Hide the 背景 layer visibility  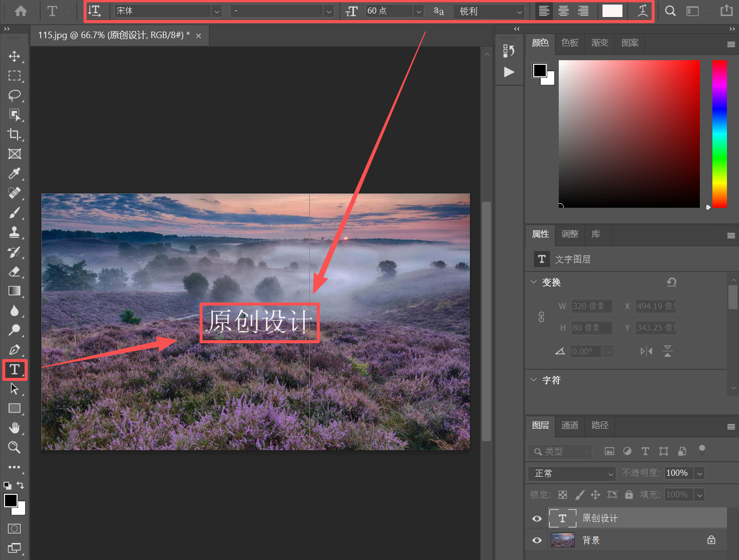(x=537, y=540)
